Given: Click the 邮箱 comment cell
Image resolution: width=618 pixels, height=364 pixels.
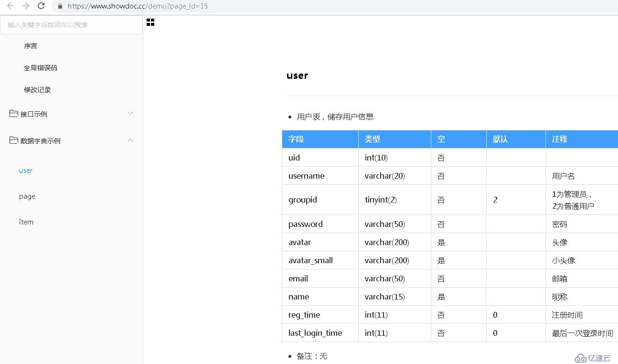Looking at the screenshot, I should coord(582,278).
